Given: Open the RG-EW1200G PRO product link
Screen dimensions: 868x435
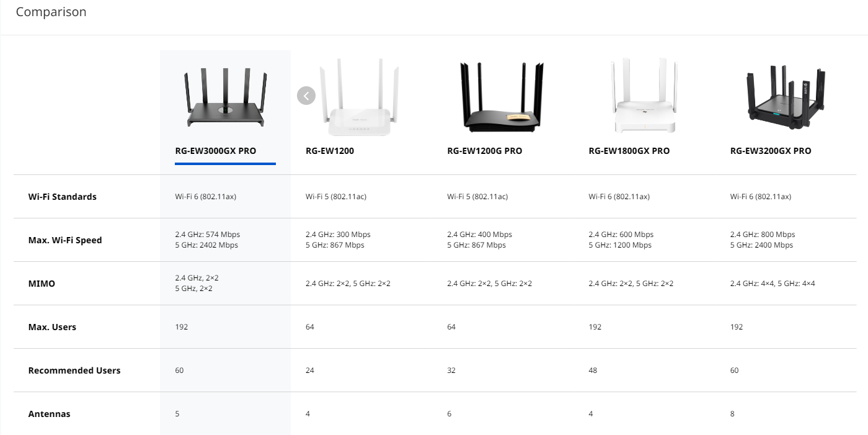Looking at the screenshot, I should click(x=485, y=151).
